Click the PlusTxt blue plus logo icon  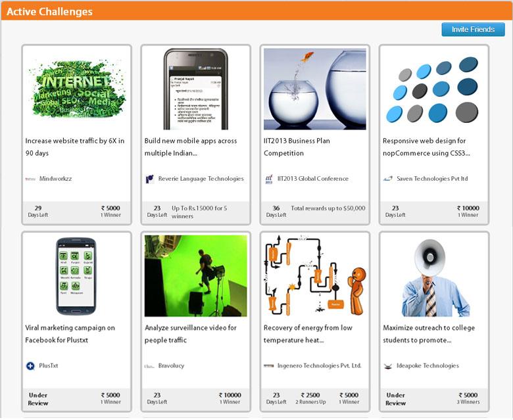pos(30,365)
